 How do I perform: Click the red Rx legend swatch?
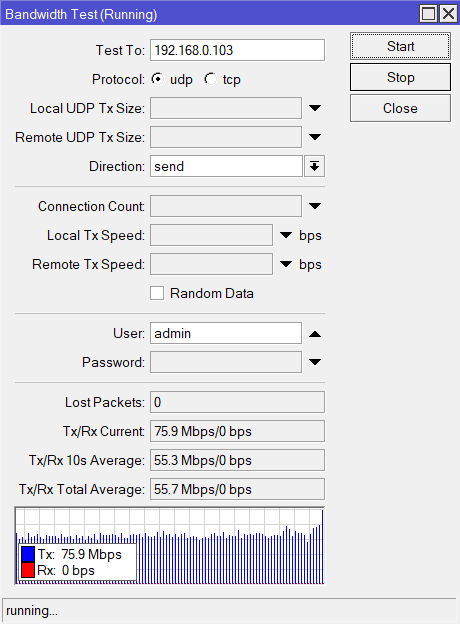point(28,570)
